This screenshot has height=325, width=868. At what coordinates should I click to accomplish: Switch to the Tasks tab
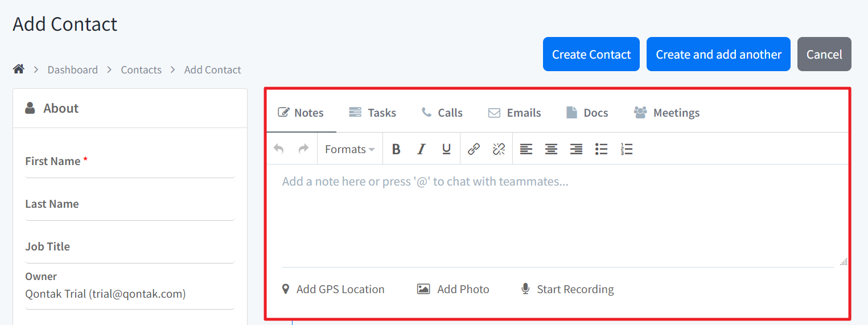[372, 113]
